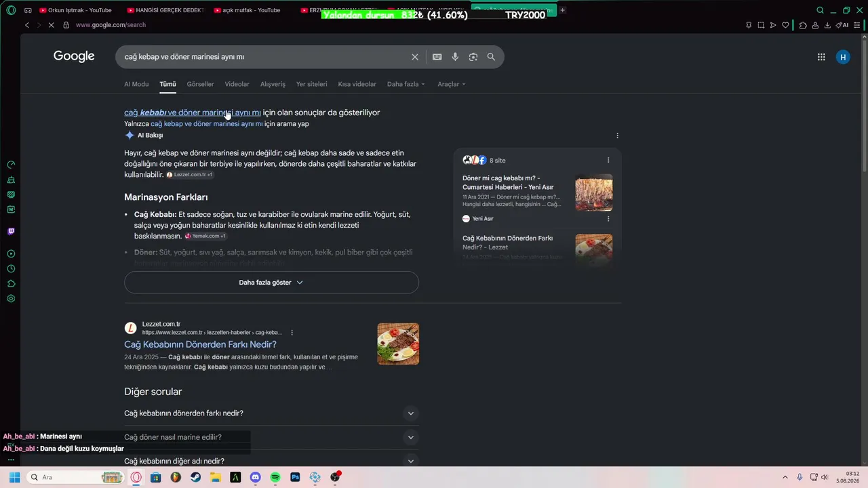Open the Kısa videolar tab
Image resolution: width=868 pixels, height=488 pixels.
click(357, 84)
